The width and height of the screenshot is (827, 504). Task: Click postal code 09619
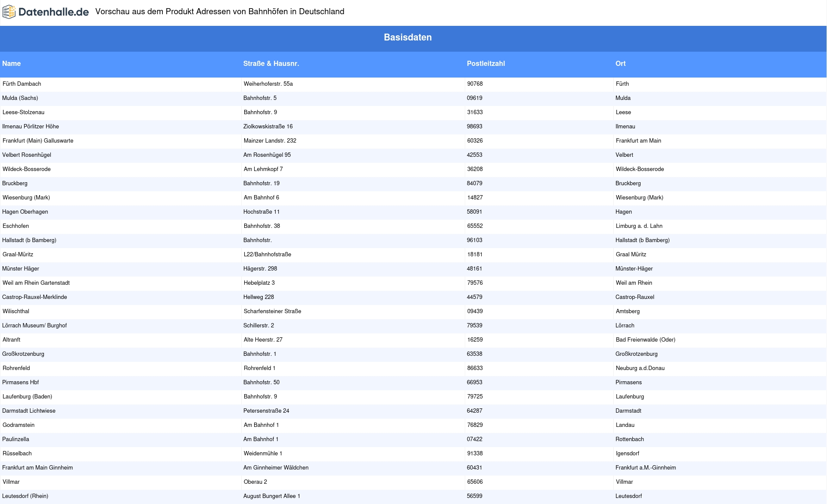click(475, 98)
